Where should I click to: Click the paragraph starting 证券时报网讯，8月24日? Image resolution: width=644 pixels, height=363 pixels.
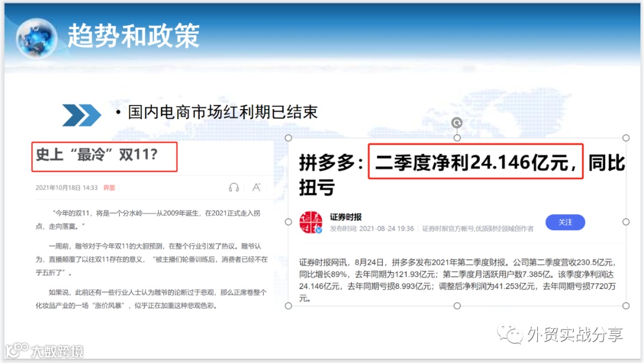(x=457, y=280)
